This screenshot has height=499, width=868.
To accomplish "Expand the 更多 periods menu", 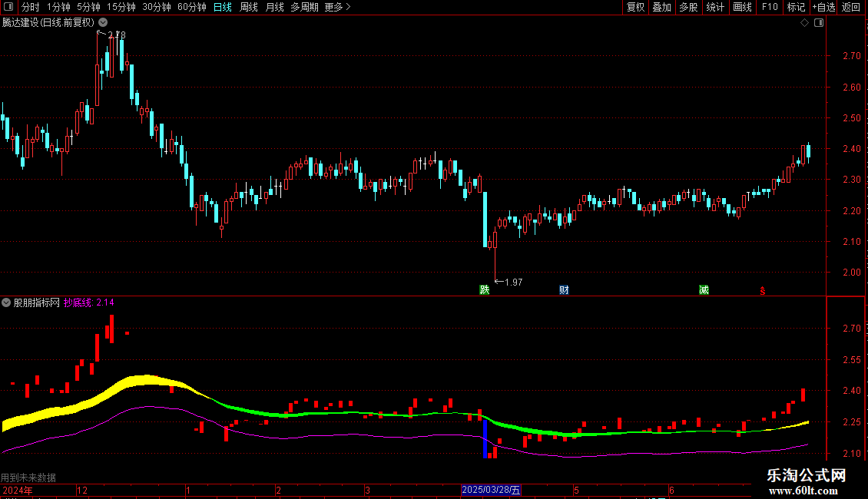I will click(337, 7).
